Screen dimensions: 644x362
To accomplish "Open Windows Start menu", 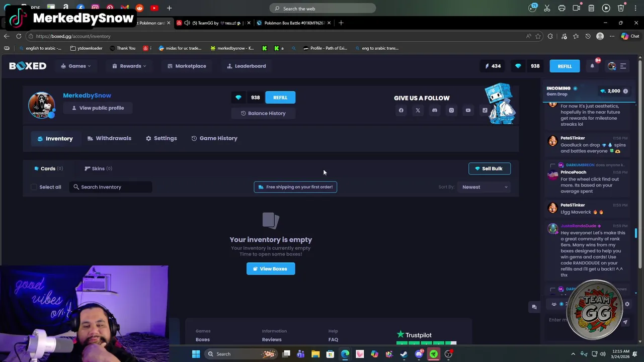I will tap(196, 354).
